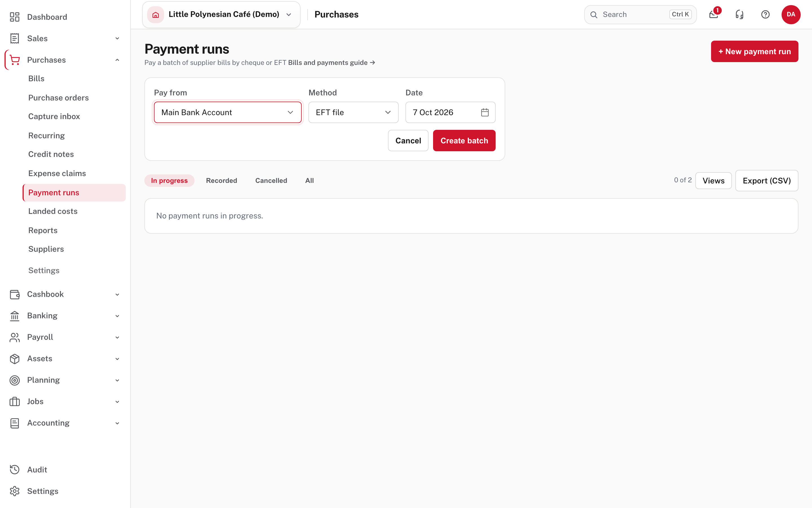Open Suppliers in the sidebar

pyautogui.click(x=46, y=249)
